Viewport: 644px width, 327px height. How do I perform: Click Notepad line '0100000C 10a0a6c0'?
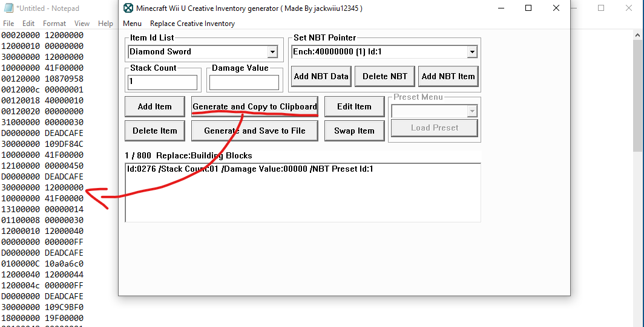click(42, 264)
